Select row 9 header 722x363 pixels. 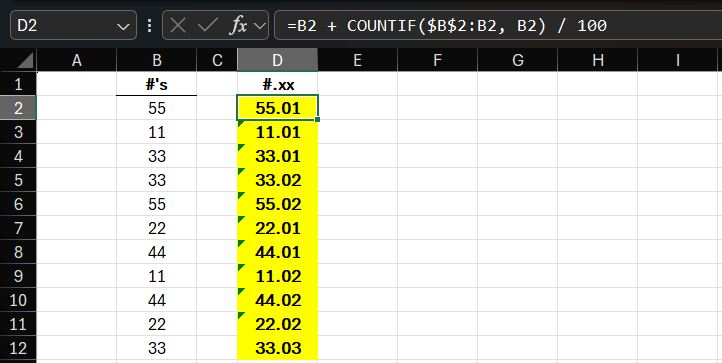[x=18, y=275]
